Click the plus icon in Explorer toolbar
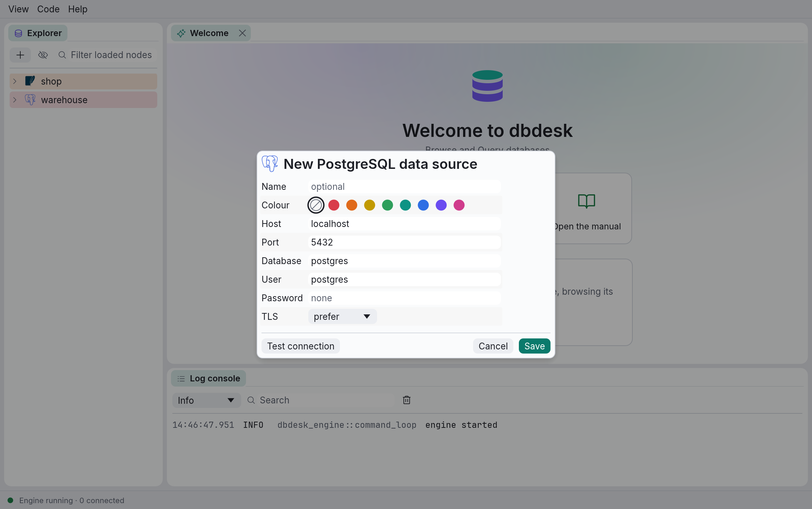812x509 pixels. pyautogui.click(x=20, y=55)
